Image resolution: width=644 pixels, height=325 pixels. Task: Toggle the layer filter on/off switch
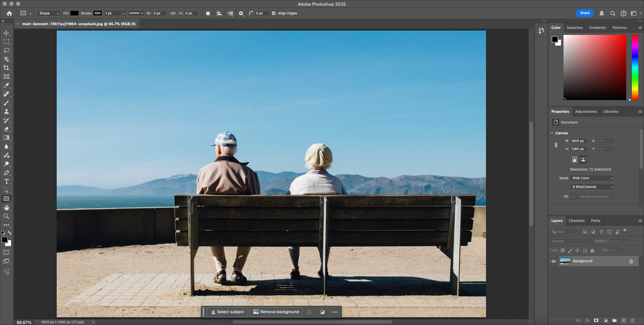click(x=624, y=230)
